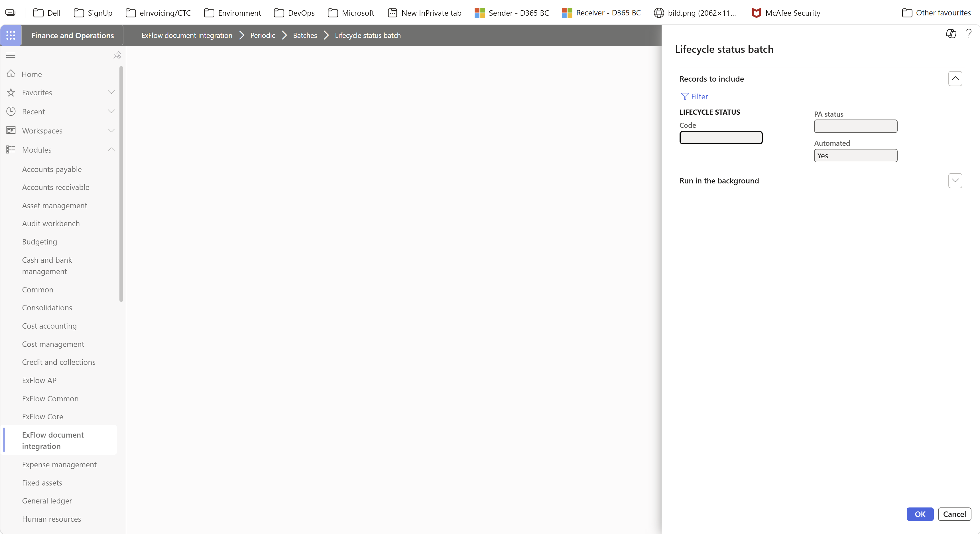
Task: Expand the Favorites section chevron
Action: [x=111, y=92]
